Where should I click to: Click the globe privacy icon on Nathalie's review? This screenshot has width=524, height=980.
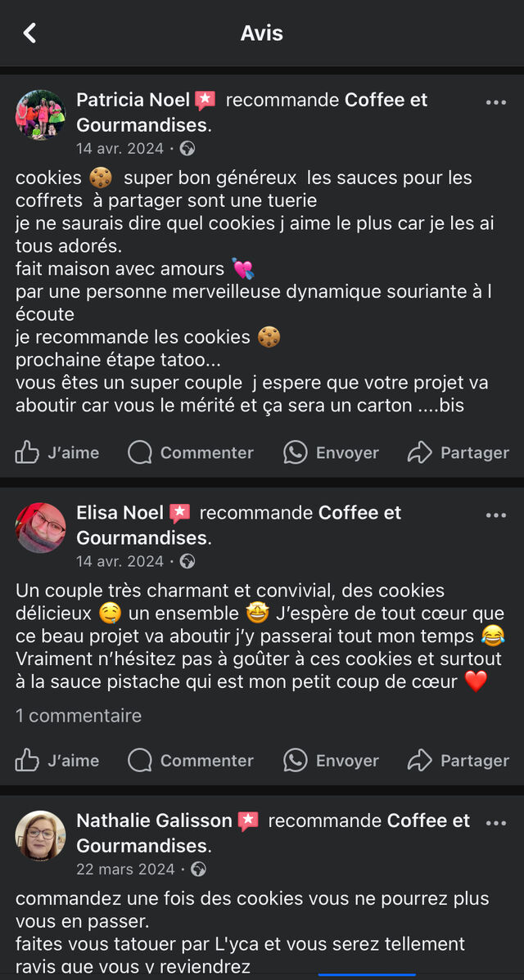pyautogui.click(x=198, y=869)
